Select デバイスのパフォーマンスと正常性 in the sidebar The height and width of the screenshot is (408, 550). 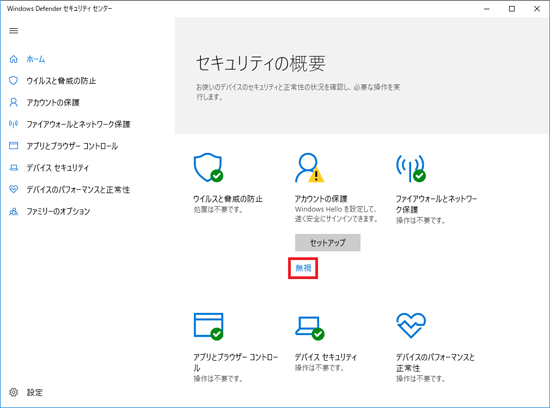click(x=78, y=190)
